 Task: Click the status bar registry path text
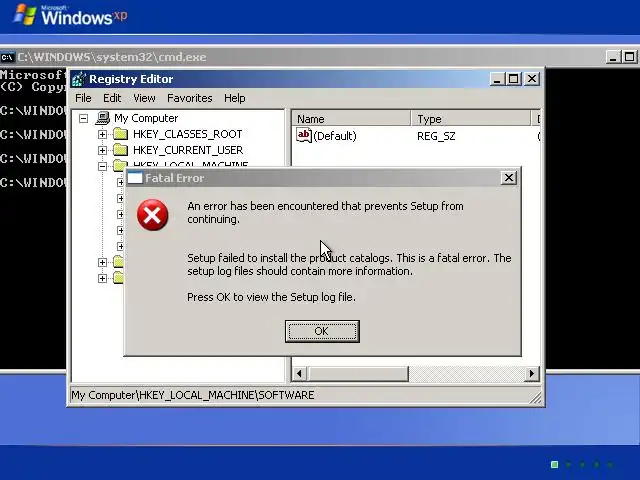point(193,395)
